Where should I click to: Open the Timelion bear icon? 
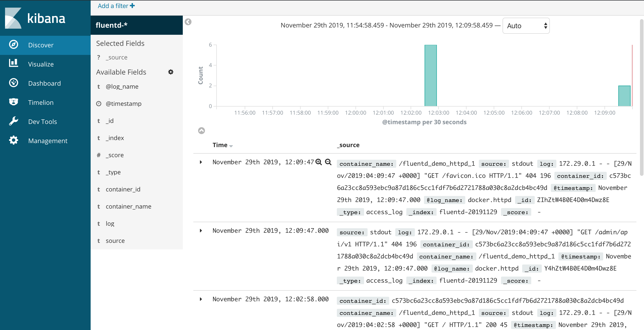click(14, 102)
